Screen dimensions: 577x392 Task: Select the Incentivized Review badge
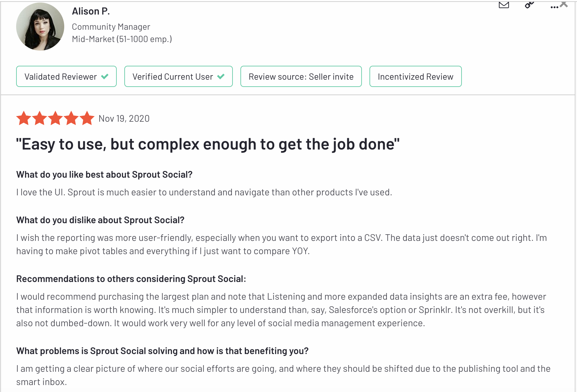(x=415, y=77)
